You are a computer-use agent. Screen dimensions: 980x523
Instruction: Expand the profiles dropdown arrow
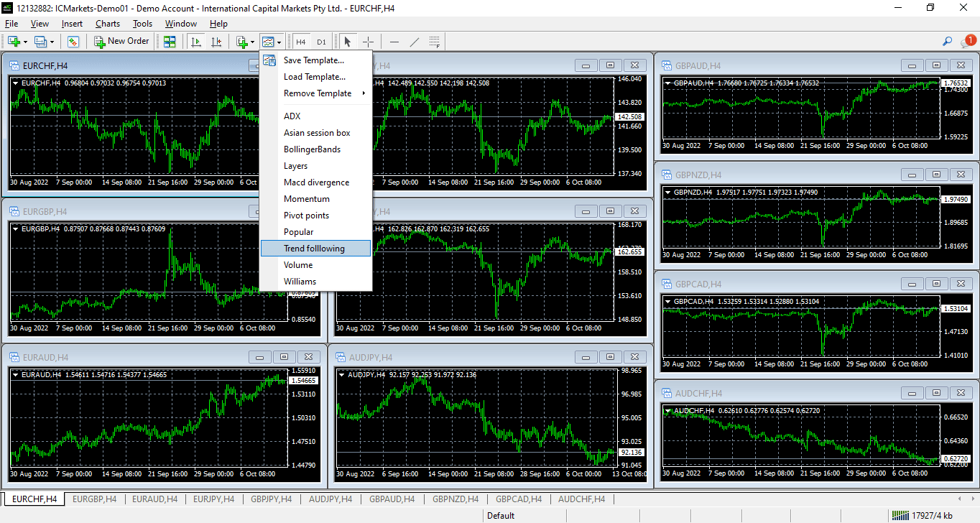[x=52, y=42]
